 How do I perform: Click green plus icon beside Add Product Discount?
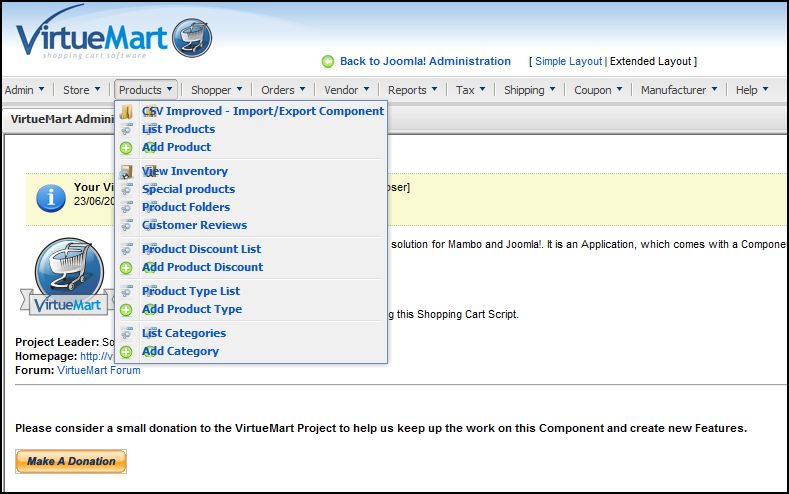126,268
